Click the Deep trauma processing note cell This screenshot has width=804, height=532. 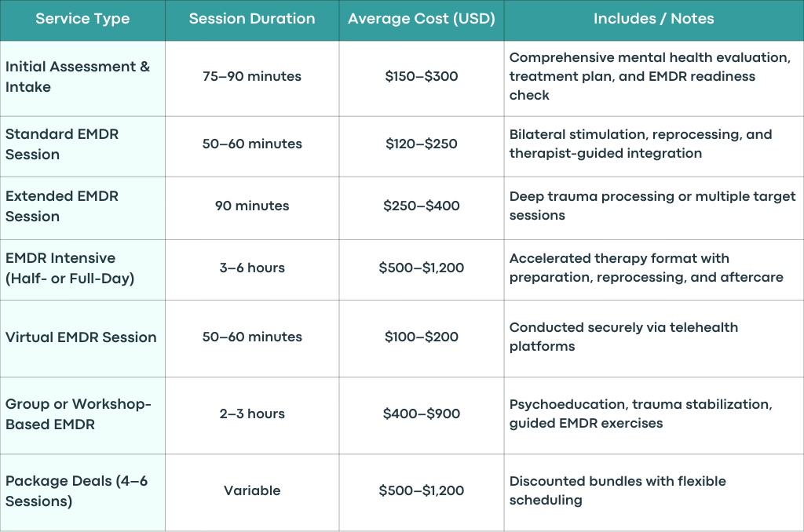(652, 206)
